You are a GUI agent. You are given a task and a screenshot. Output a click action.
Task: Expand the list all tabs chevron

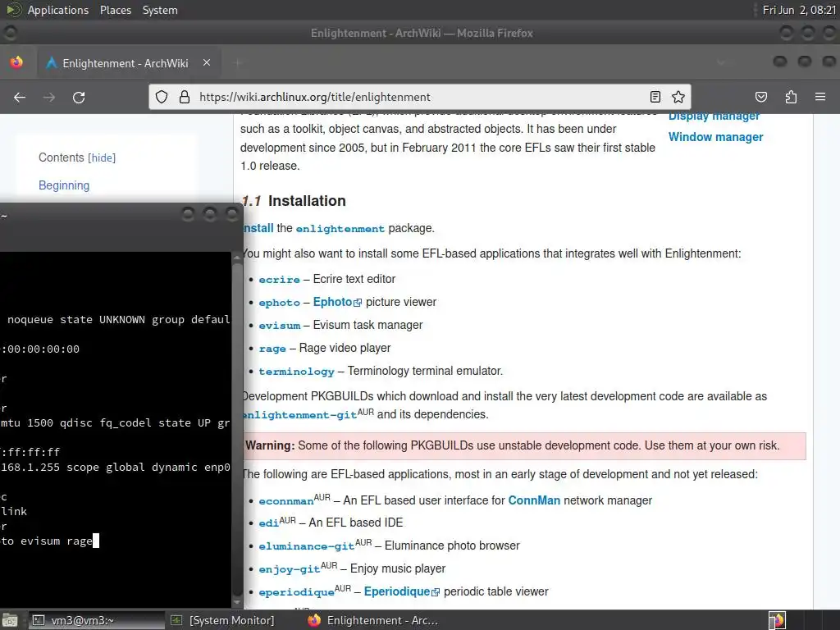(x=721, y=63)
